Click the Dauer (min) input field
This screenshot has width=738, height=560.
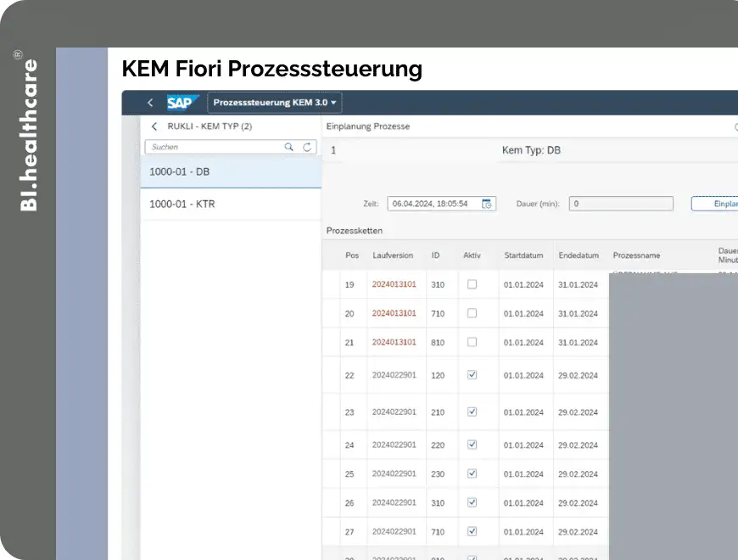(x=621, y=204)
